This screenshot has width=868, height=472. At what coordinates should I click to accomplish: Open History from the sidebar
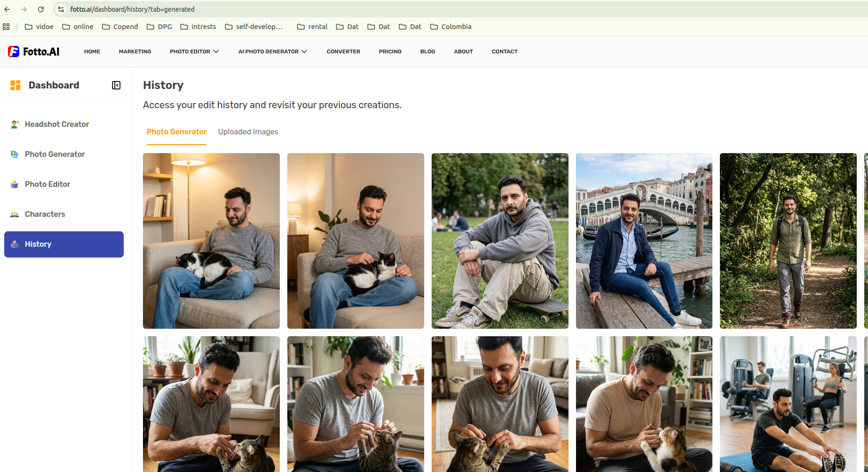click(x=38, y=244)
